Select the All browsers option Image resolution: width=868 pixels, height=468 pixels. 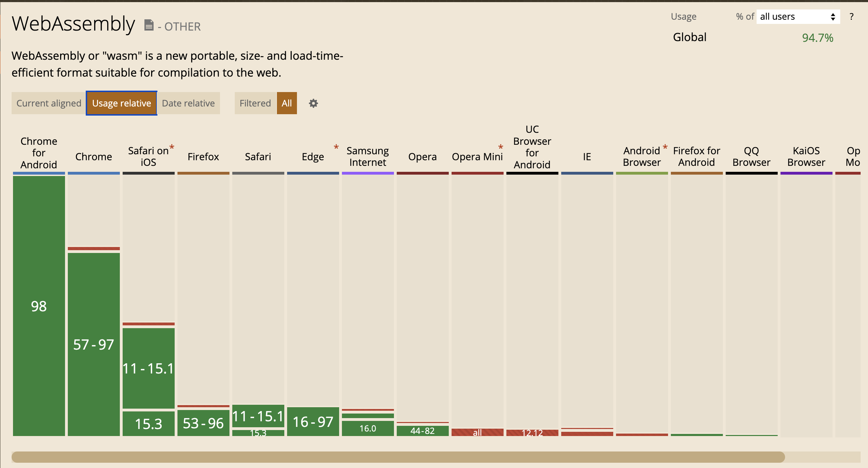tap(287, 103)
